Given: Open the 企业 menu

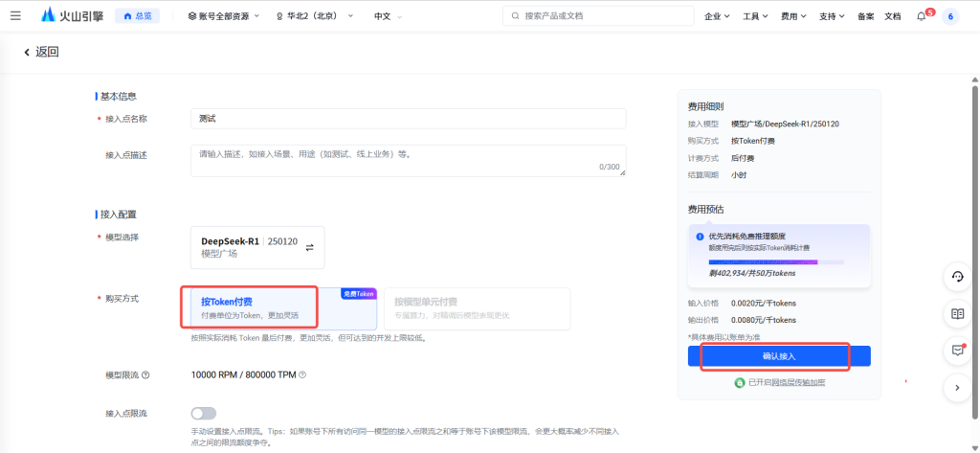Looking at the screenshot, I should tap(717, 16).
